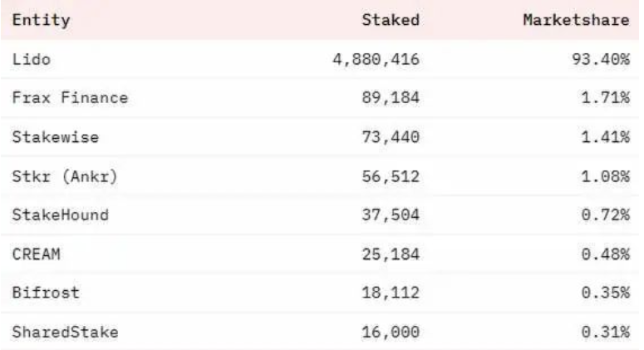
Task: Click Stakewise marketshare 1.41%
Action: coord(606,137)
